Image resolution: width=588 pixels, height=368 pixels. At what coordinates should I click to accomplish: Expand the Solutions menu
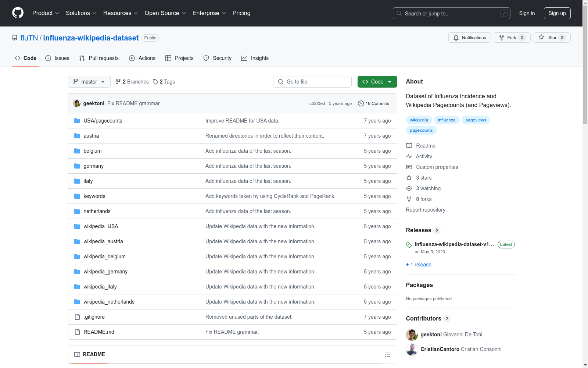81,13
